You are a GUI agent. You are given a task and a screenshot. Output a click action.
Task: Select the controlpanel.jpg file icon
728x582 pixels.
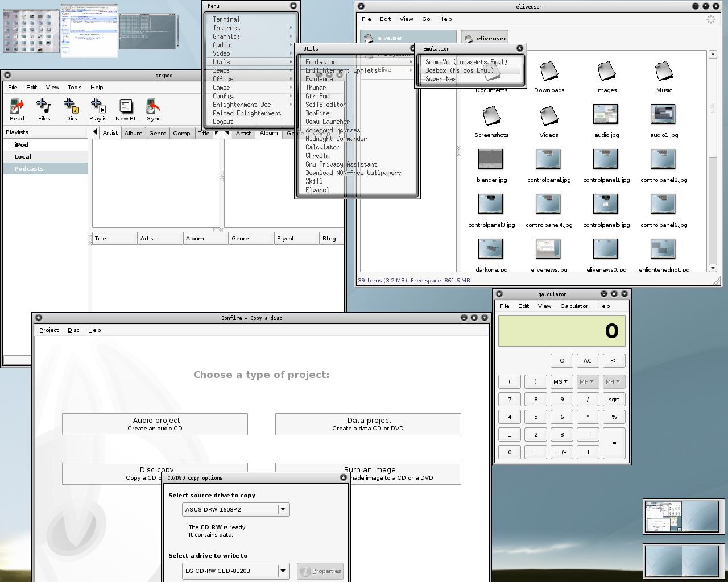click(x=548, y=159)
